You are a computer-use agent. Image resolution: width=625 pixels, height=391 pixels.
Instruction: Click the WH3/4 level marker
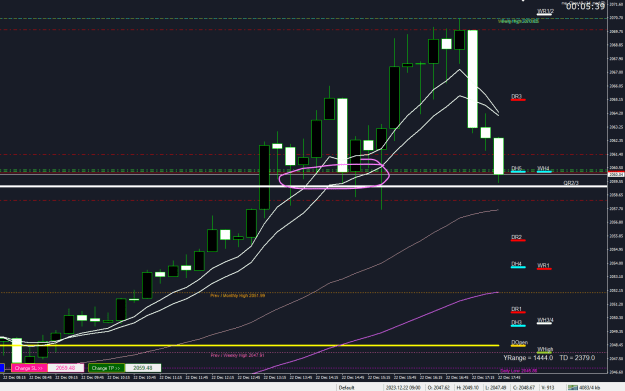tap(544, 321)
